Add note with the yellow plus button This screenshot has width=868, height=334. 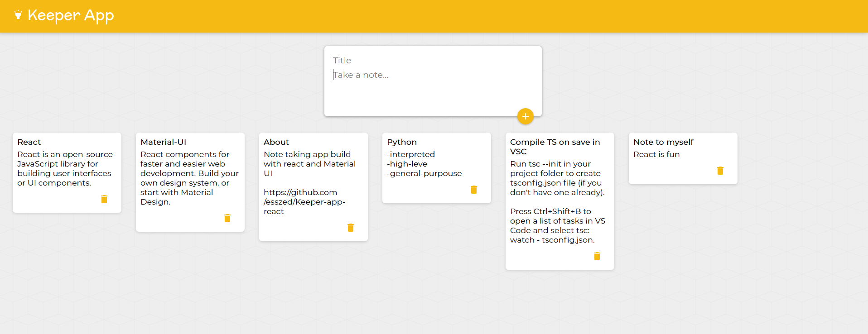(x=525, y=116)
